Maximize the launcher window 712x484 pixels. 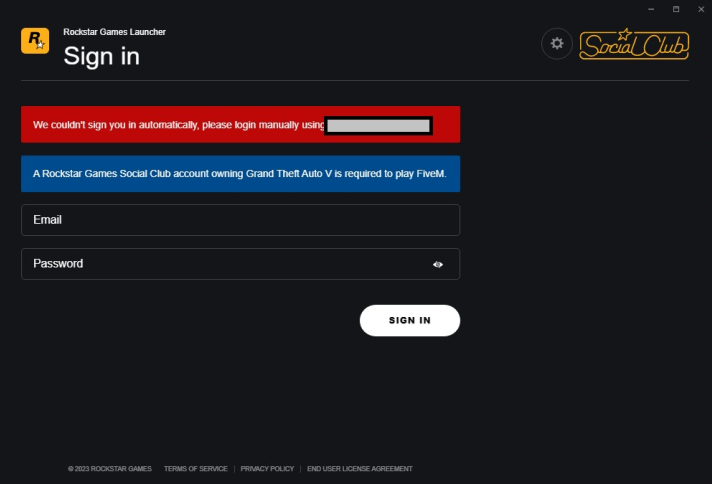pos(676,9)
